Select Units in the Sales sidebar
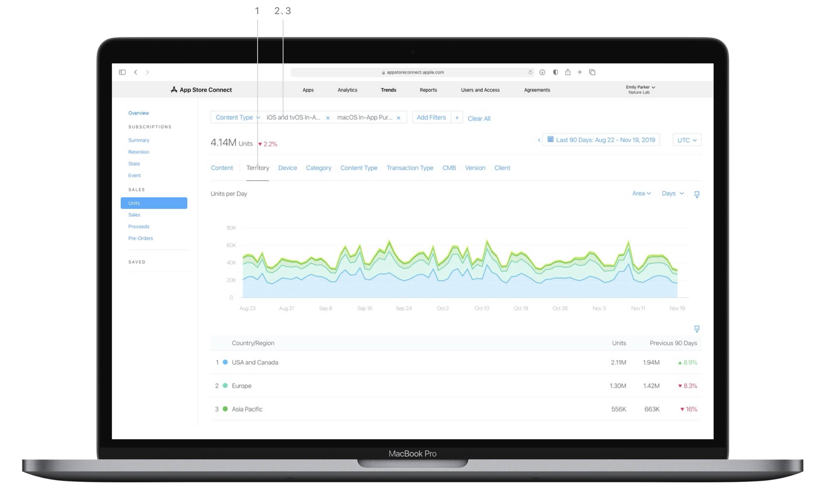 point(154,203)
